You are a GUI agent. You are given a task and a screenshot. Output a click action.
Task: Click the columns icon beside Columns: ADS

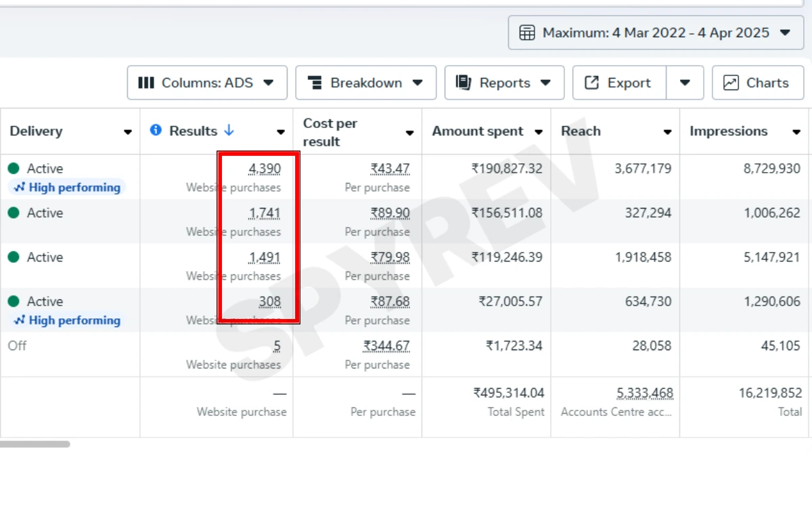point(146,83)
